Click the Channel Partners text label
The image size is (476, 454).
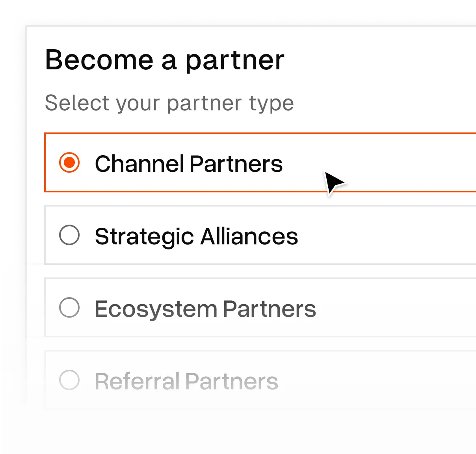(x=189, y=164)
